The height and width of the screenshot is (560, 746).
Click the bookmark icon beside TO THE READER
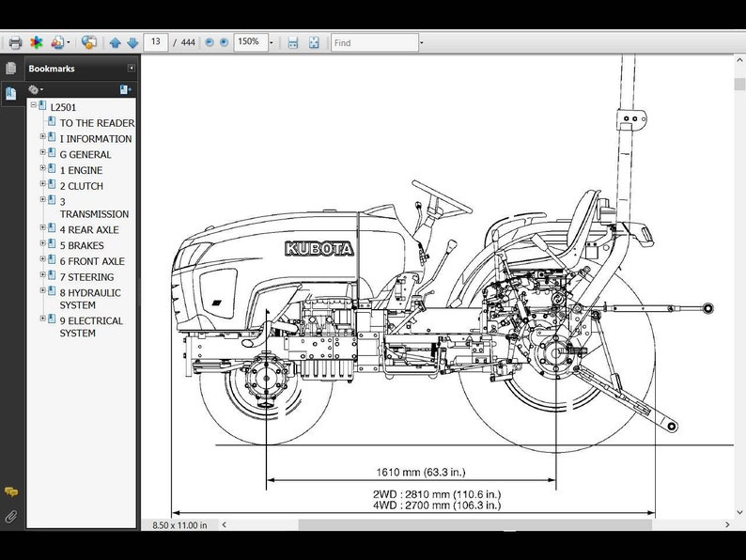[52, 121]
